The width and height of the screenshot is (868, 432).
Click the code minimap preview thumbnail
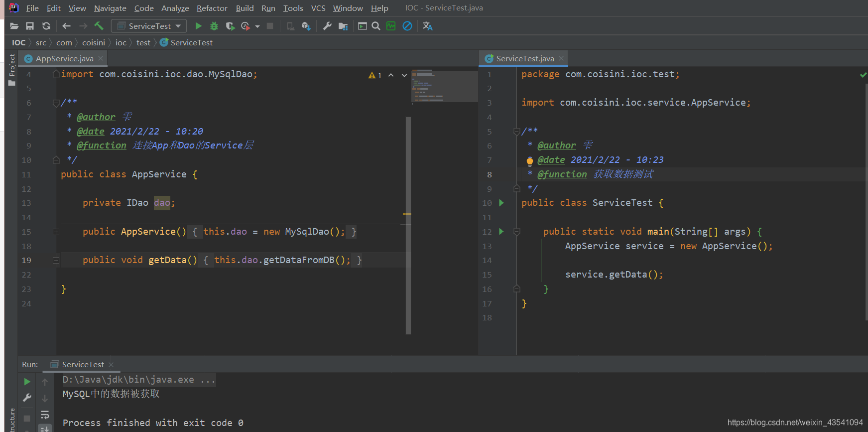point(445,86)
